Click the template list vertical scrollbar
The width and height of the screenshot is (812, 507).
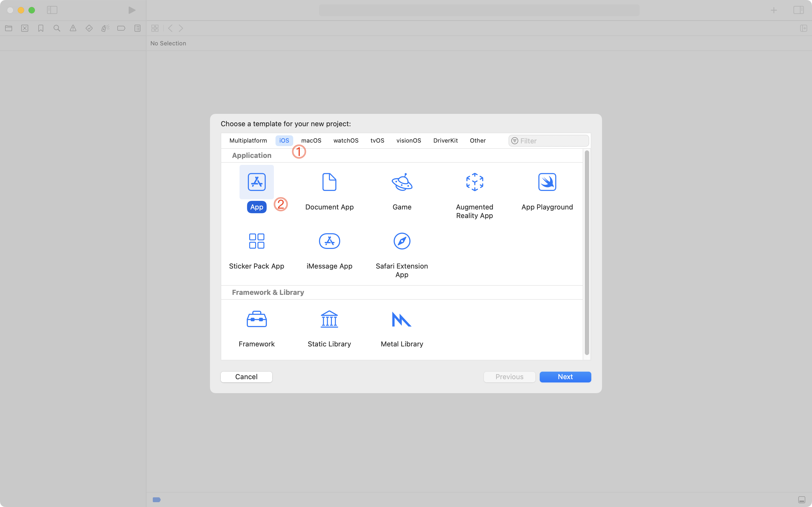586,252
